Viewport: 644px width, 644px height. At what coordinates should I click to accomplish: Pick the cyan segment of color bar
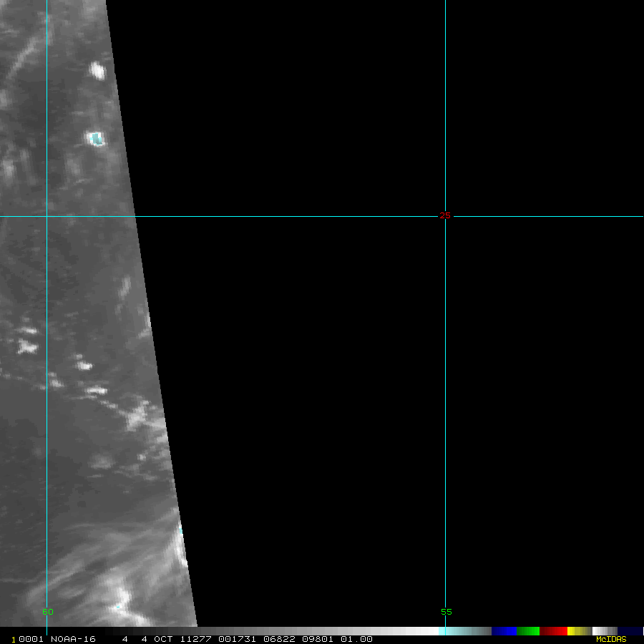(458, 631)
